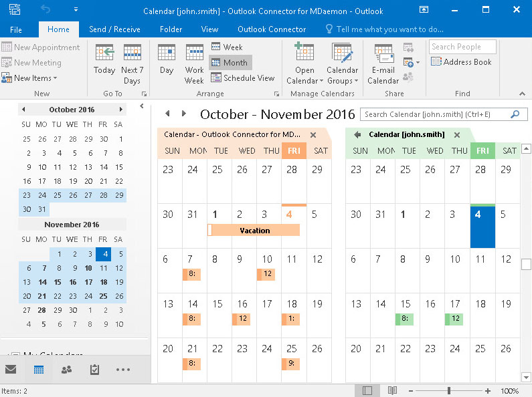This screenshot has height=397, width=532.
Task: Switch to Reading view in status bar
Action: (x=392, y=390)
